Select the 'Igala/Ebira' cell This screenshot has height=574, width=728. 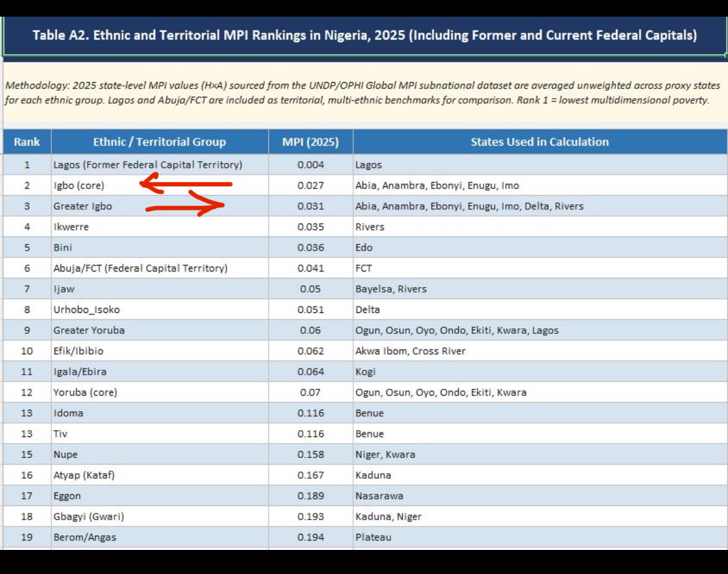point(160,372)
